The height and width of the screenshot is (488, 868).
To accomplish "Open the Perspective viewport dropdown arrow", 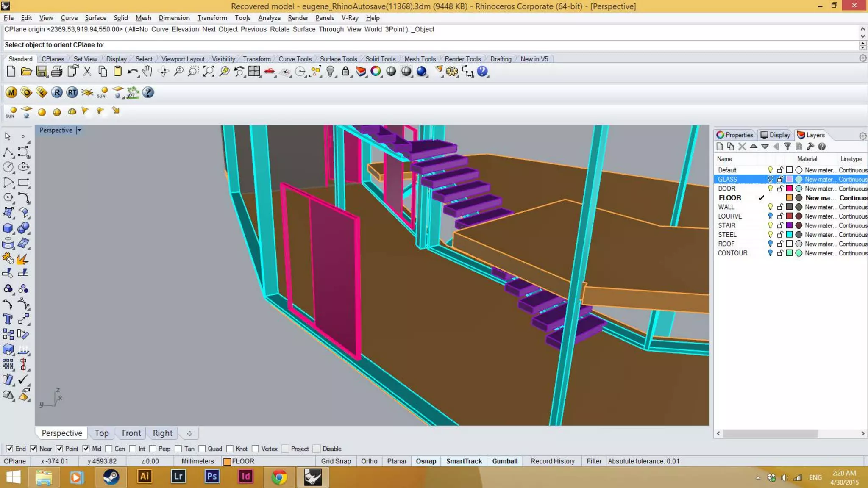I will 79,130.
